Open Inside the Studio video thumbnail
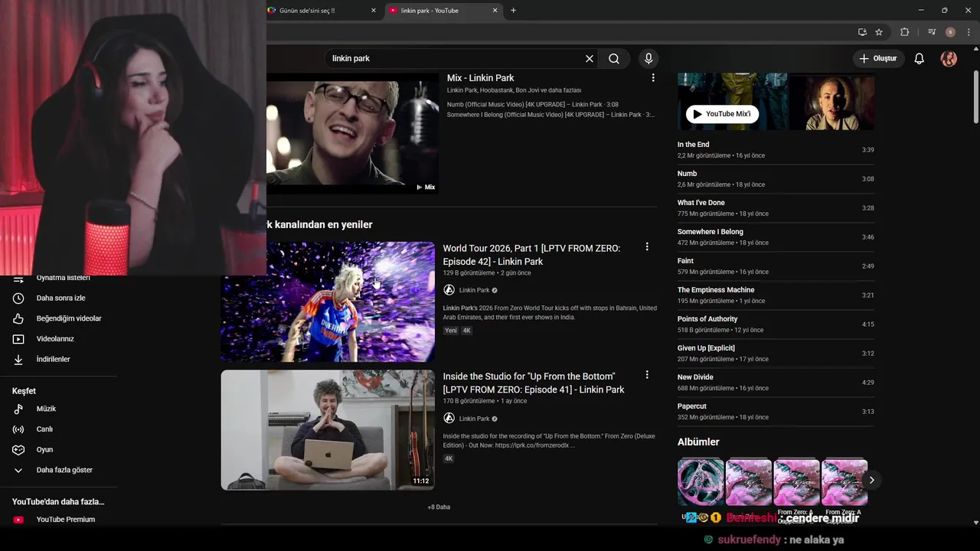The width and height of the screenshot is (980, 551). pos(328,430)
